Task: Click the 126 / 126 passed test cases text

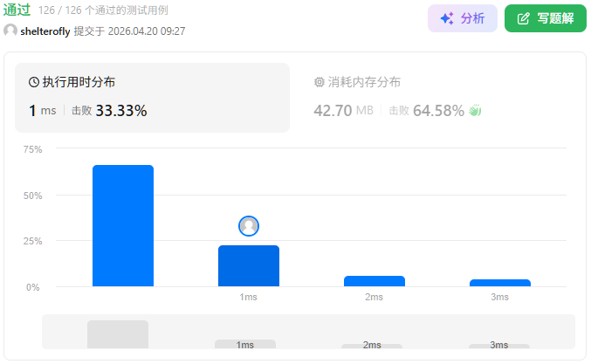Action: pyautogui.click(x=103, y=10)
